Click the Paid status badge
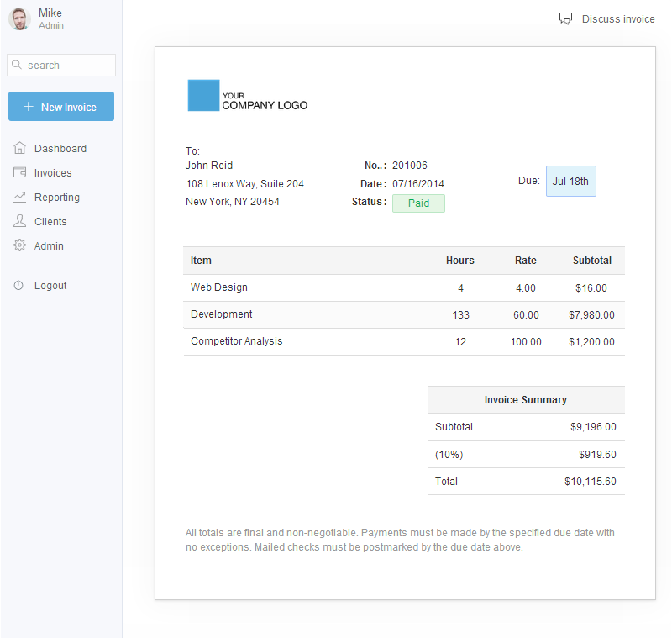The width and height of the screenshot is (672, 638). pos(418,203)
